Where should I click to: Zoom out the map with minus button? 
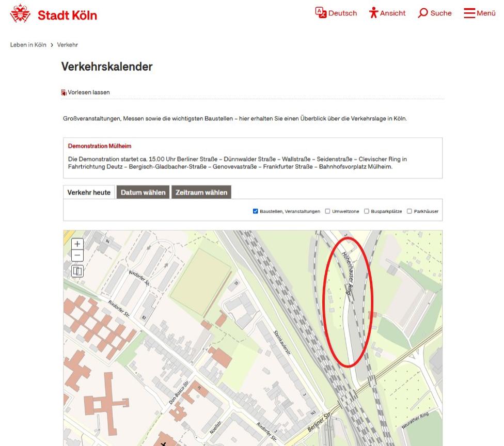coord(77,256)
